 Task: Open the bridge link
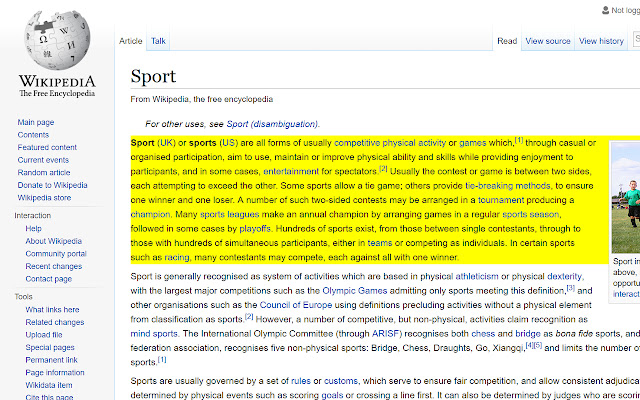[527, 333]
